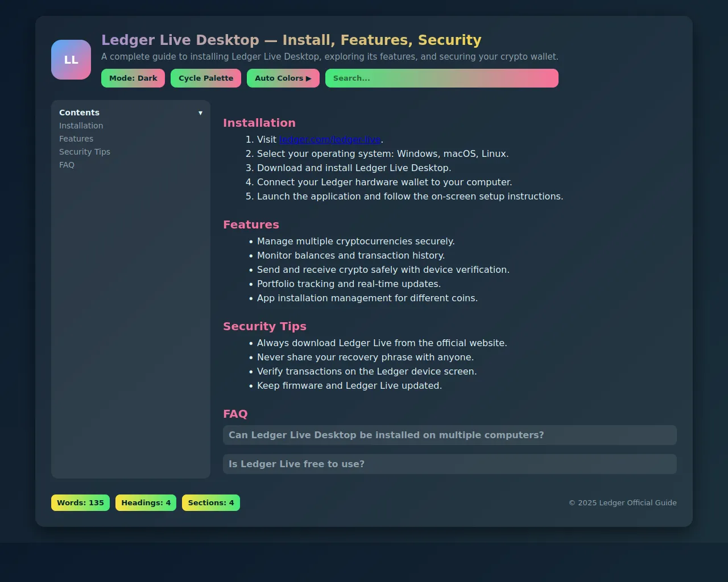
Task: Click 'Select your operating system' step
Action: (x=383, y=154)
